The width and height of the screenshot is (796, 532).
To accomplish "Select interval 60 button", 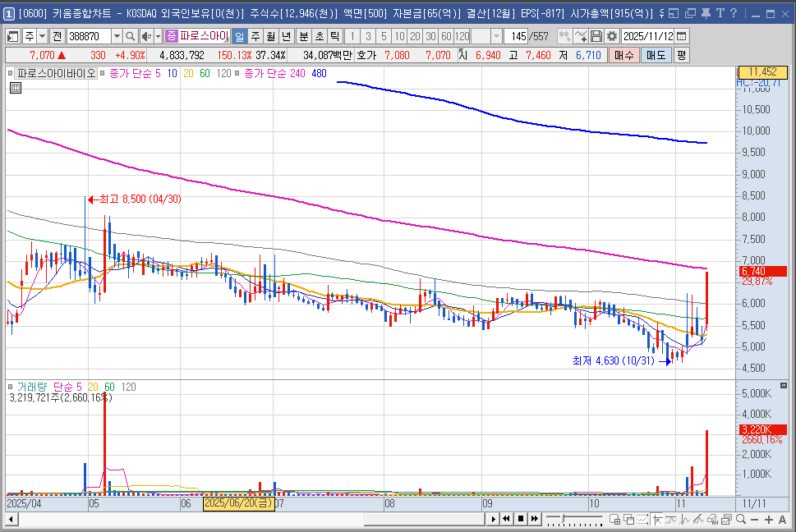I will (x=446, y=36).
